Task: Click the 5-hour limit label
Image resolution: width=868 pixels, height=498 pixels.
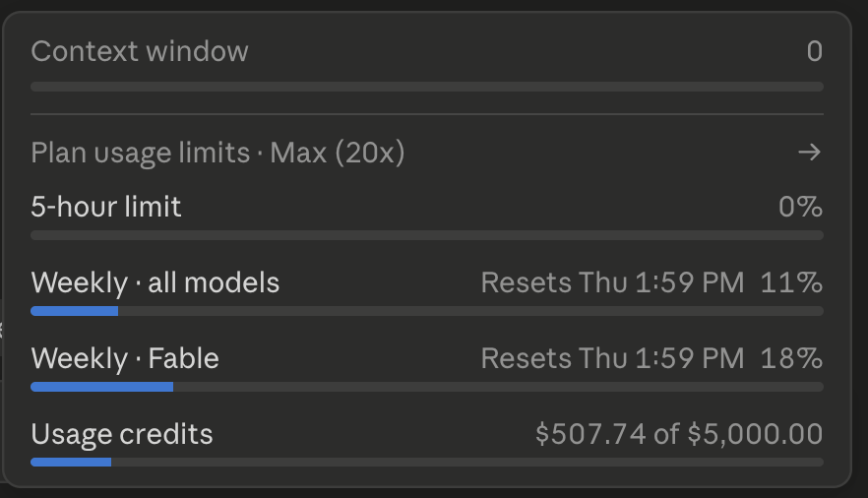Action: pos(105,207)
